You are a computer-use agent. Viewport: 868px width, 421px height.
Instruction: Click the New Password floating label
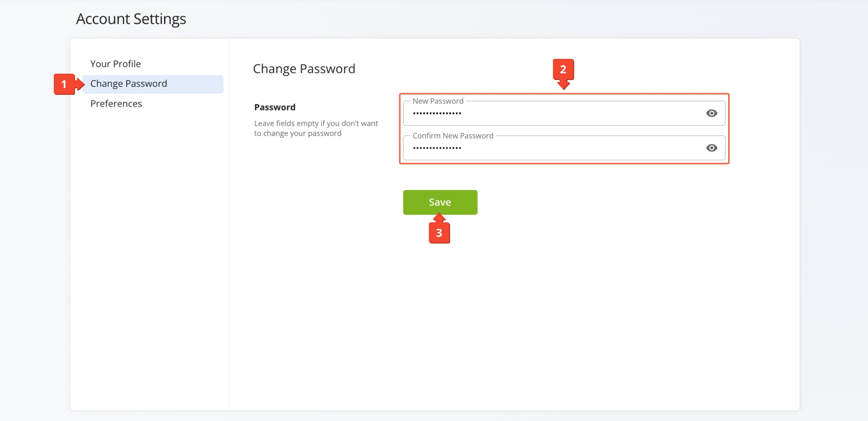click(438, 101)
